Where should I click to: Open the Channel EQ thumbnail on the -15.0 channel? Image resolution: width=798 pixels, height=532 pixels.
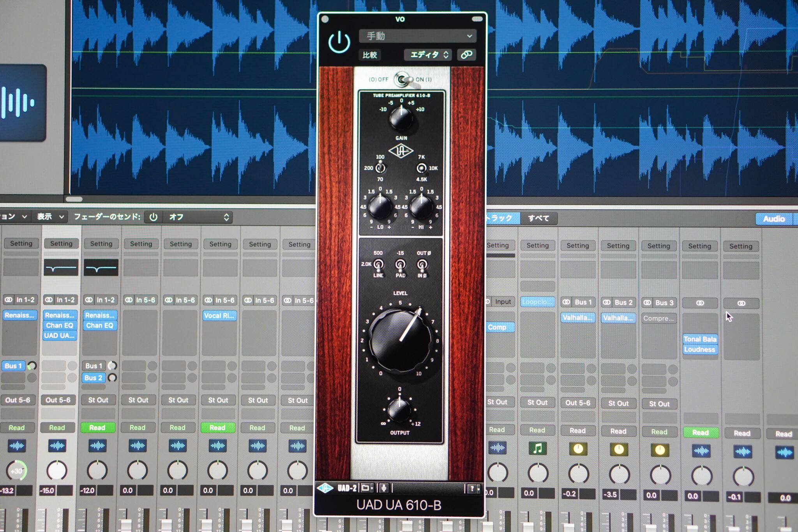coord(61,268)
